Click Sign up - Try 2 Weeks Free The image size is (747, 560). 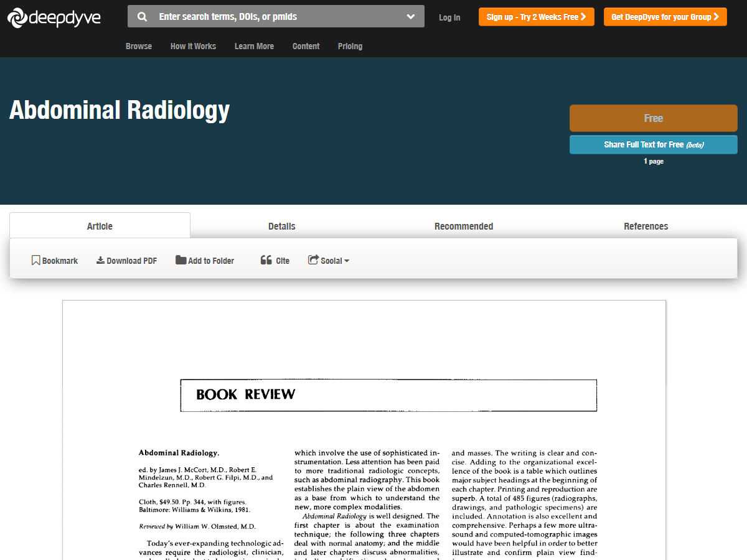pos(536,17)
